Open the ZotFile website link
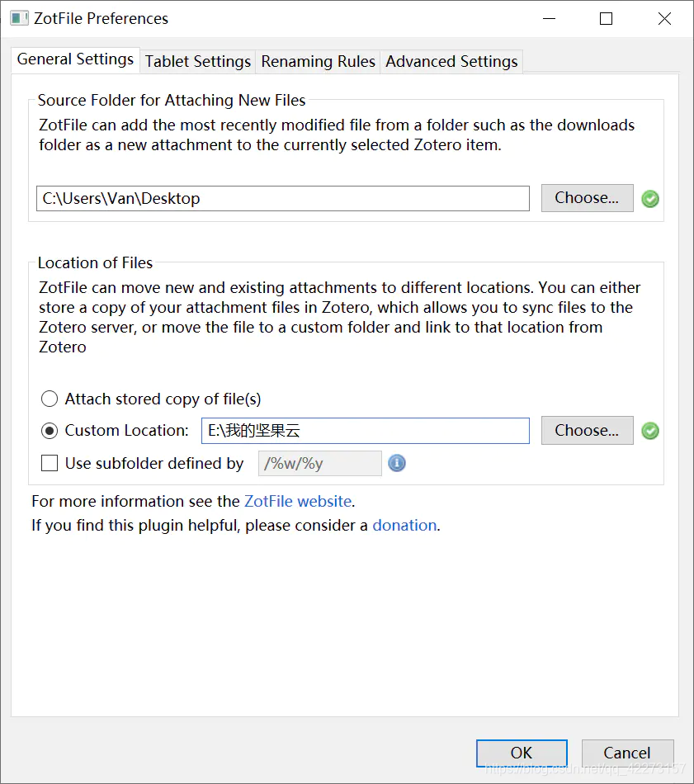Image resolution: width=694 pixels, height=784 pixels. tap(298, 501)
